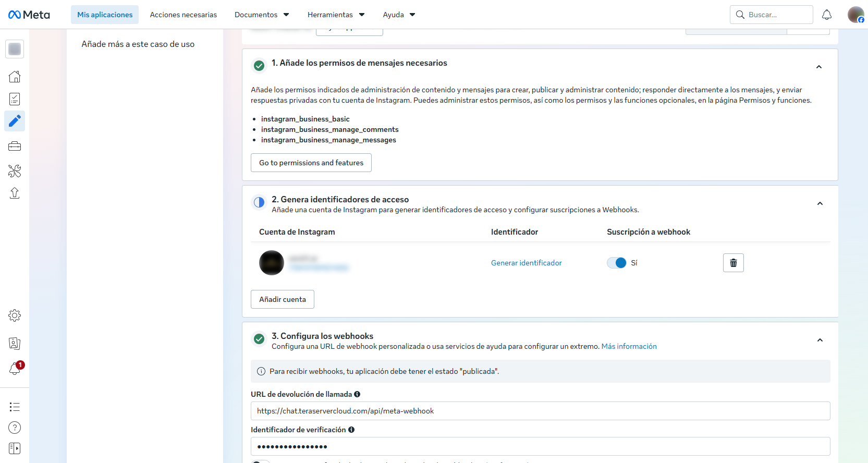868x463 pixels.
Task: Click the Instagram account profile picture
Action: coord(272,263)
